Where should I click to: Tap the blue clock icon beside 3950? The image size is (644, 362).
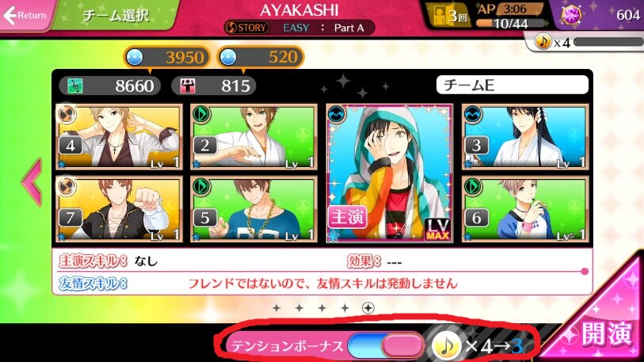tap(135, 57)
